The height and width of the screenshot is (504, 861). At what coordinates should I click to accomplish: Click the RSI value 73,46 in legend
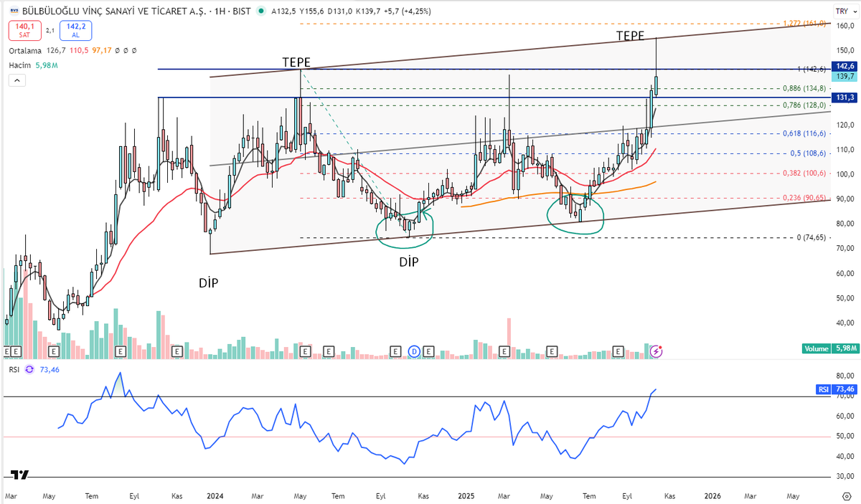51,369
